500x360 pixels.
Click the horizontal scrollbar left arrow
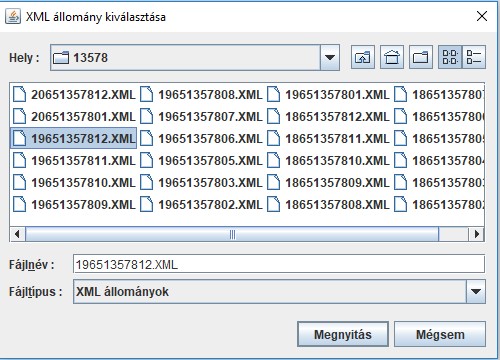point(17,234)
